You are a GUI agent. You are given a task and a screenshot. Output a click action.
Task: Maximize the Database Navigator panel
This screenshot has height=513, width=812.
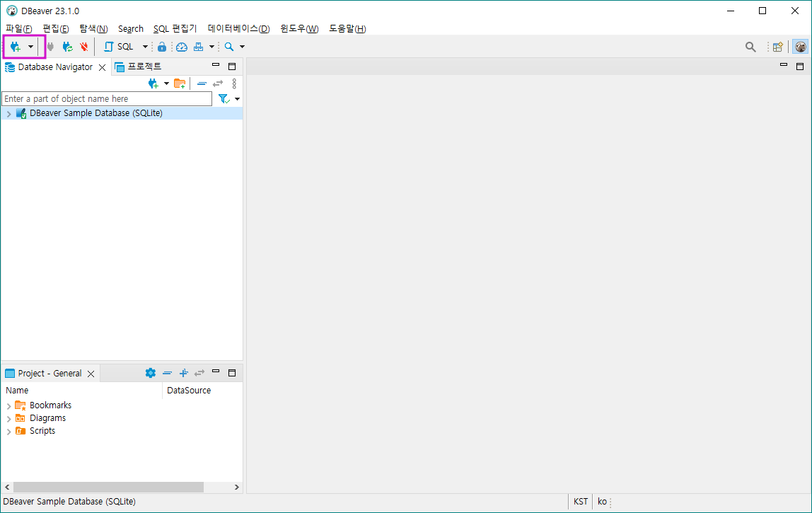coord(232,67)
